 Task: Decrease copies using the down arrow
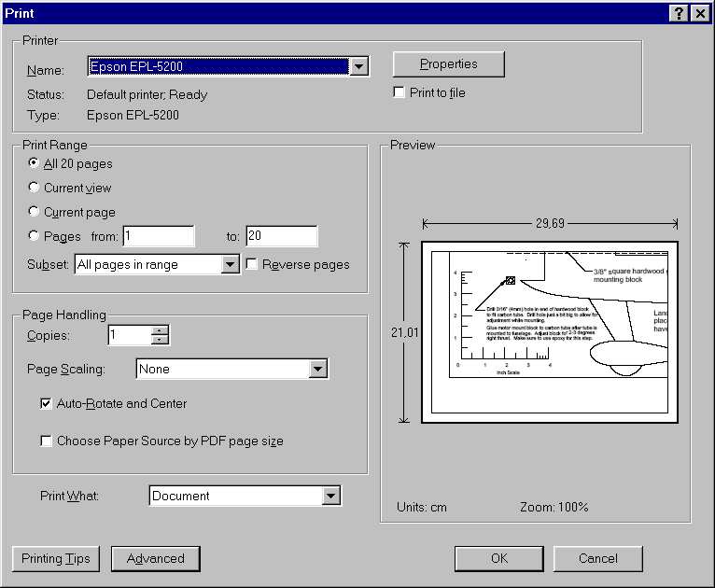[160, 340]
